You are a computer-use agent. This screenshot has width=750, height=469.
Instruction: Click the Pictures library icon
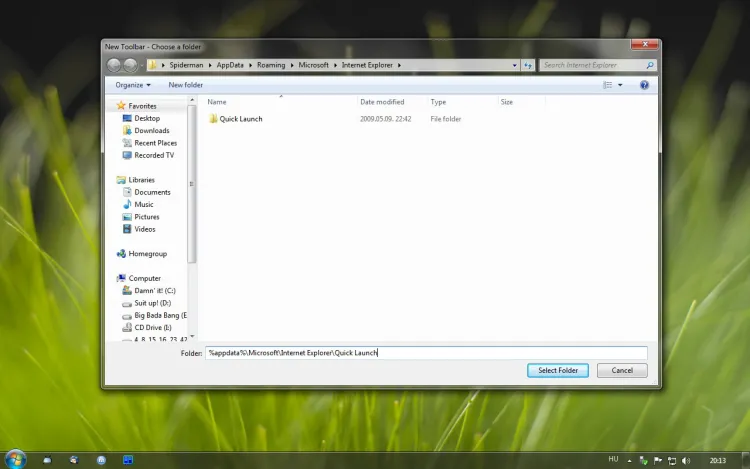(x=127, y=217)
